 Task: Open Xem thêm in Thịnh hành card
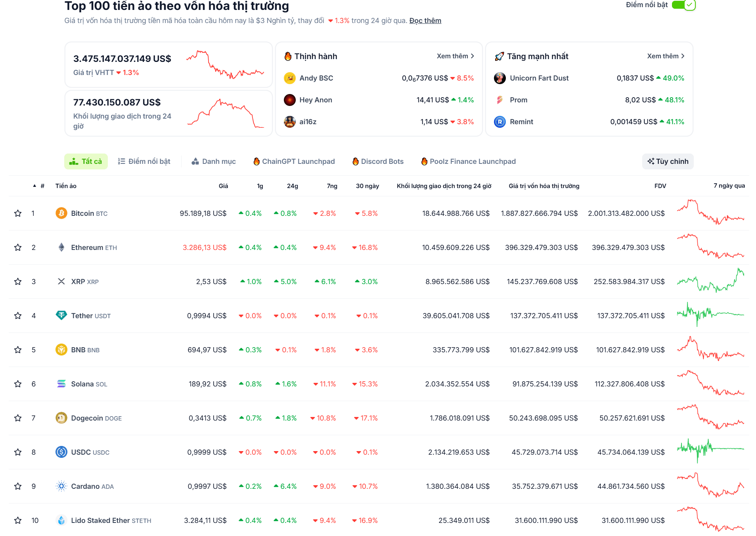pos(455,56)
